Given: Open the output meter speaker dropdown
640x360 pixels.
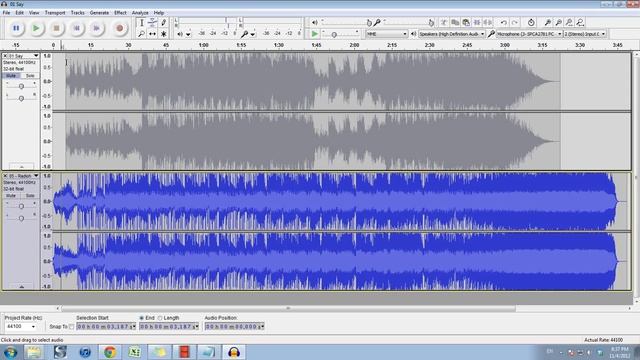Looking at the screenshot, I should (x=188, y=34).
